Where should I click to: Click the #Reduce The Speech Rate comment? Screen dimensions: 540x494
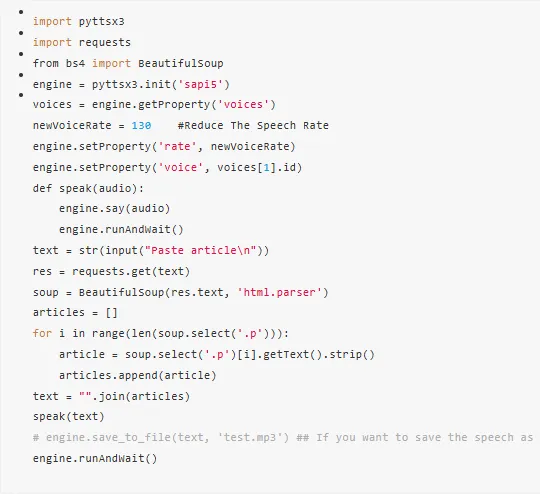[253, 125]
